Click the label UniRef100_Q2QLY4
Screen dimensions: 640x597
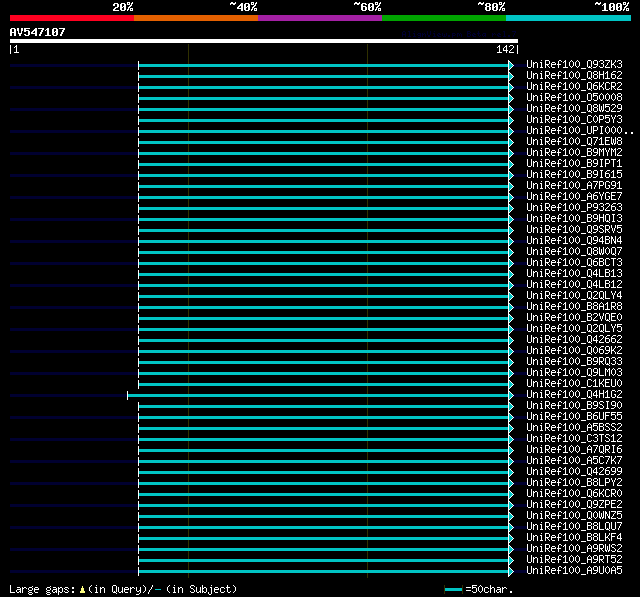[574, 296]
